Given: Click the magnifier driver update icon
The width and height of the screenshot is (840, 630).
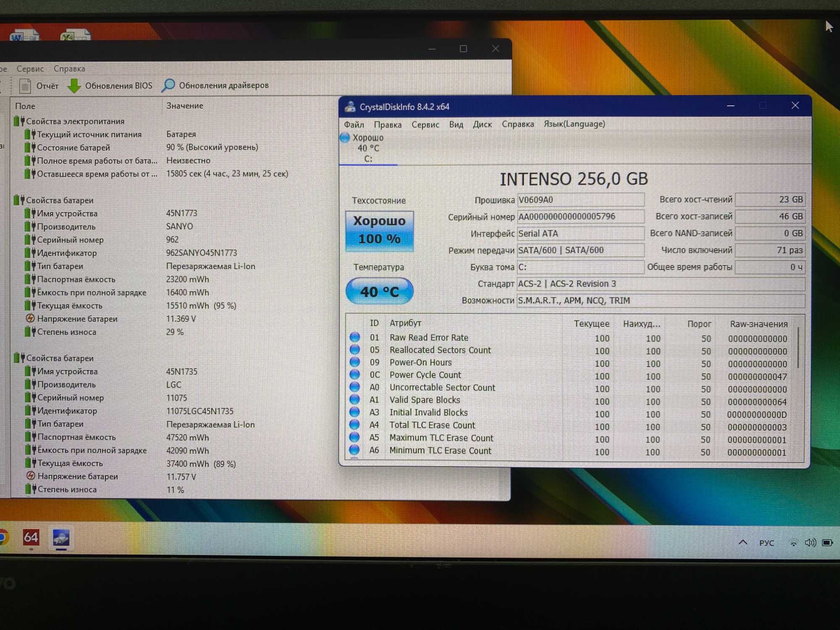Looking at the screenshot, I should (x=168, y=85).
